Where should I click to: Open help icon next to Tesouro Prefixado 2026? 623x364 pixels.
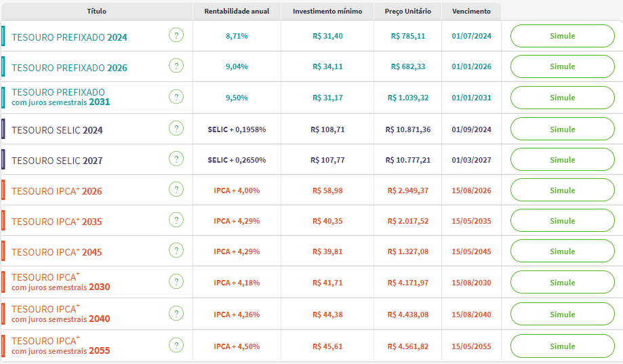[176, 66]
